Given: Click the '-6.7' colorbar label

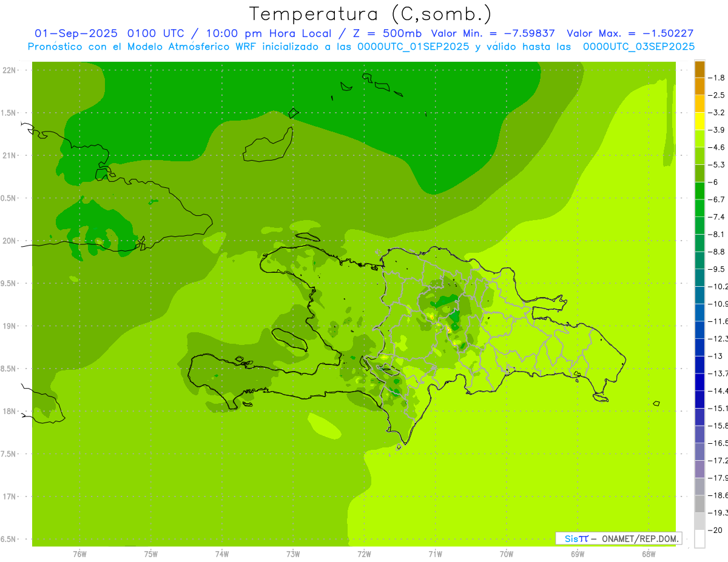Looking at the screenshot, I should point(718,199).
